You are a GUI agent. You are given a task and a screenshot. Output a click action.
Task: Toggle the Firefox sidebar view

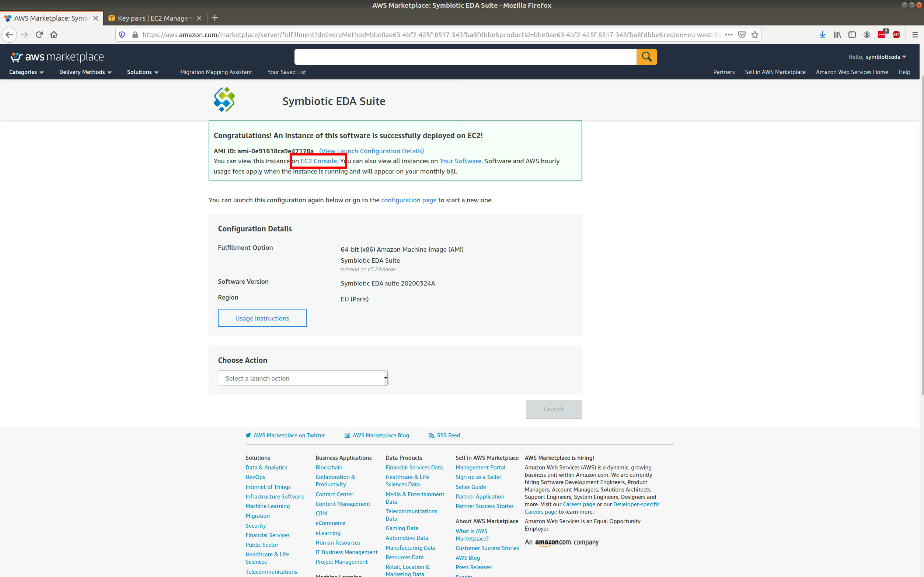pos(852,35)
